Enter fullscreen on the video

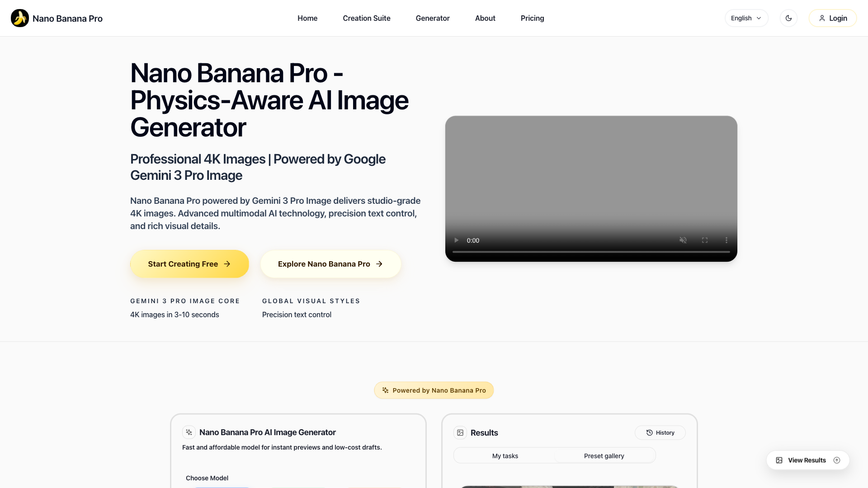[x=705, y=240]
